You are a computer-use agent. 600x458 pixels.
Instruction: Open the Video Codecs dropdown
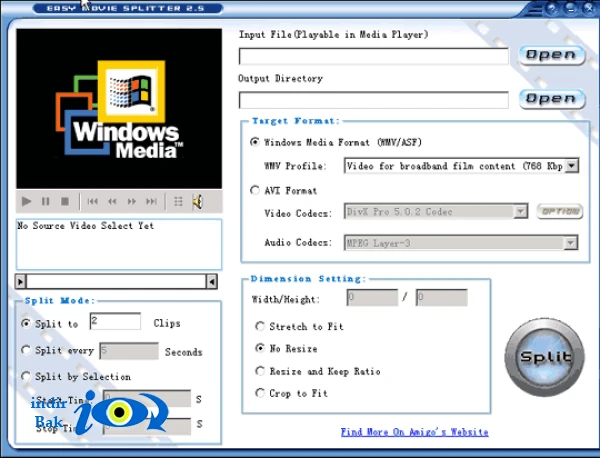520,211
